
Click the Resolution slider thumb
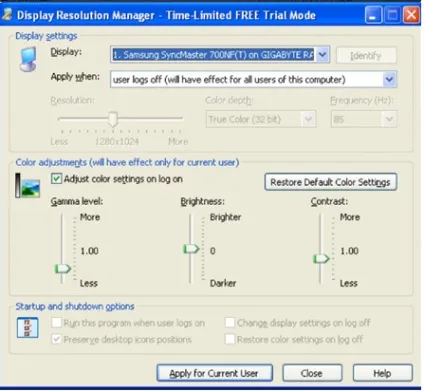(113, 119)
